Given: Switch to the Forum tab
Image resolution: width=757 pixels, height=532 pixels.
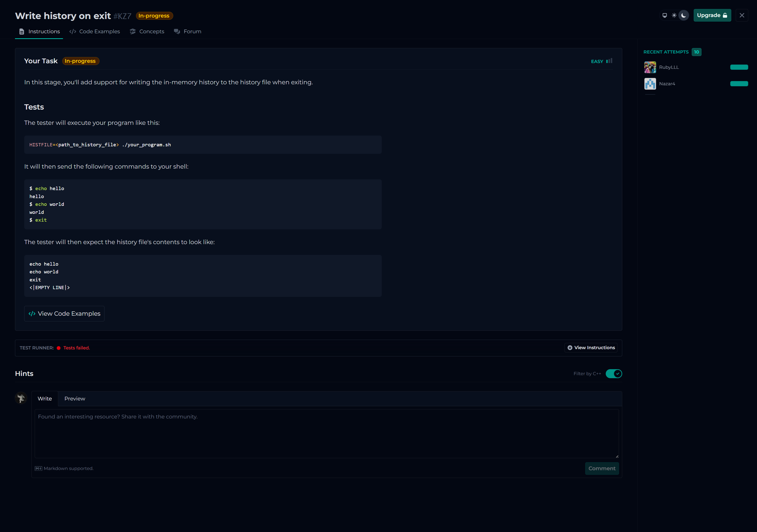Looking at the screenshot, I should 187,31.
